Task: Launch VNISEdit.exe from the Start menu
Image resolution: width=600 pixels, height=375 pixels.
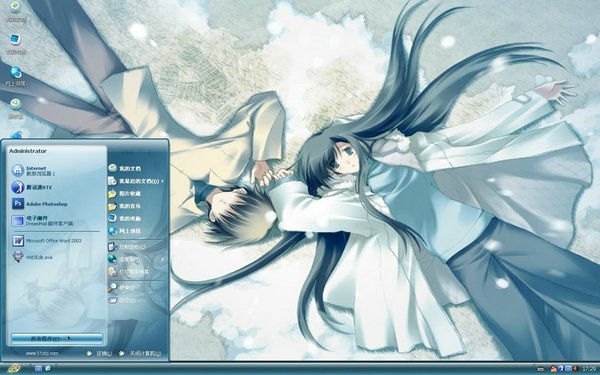Action: [x=32, y=257]
